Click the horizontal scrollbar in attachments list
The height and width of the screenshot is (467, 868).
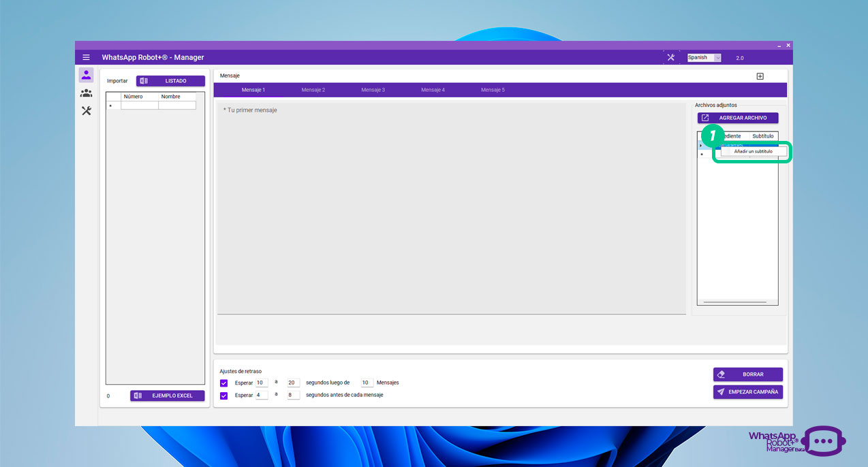tap(735, 302)
